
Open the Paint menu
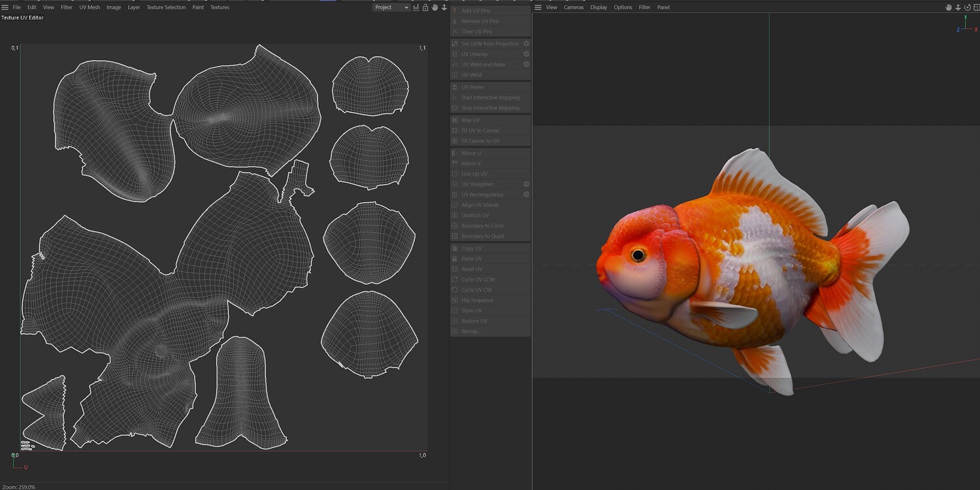[198, 7]
